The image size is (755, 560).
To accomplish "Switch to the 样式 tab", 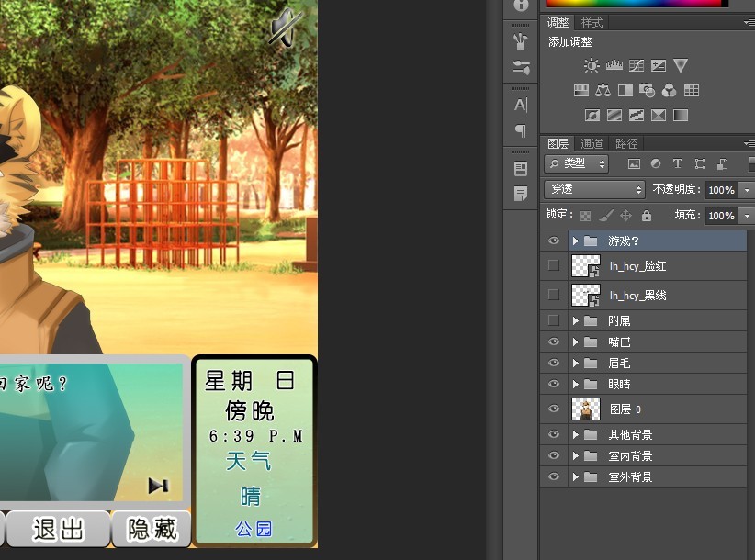I will [x=592, y=23].
